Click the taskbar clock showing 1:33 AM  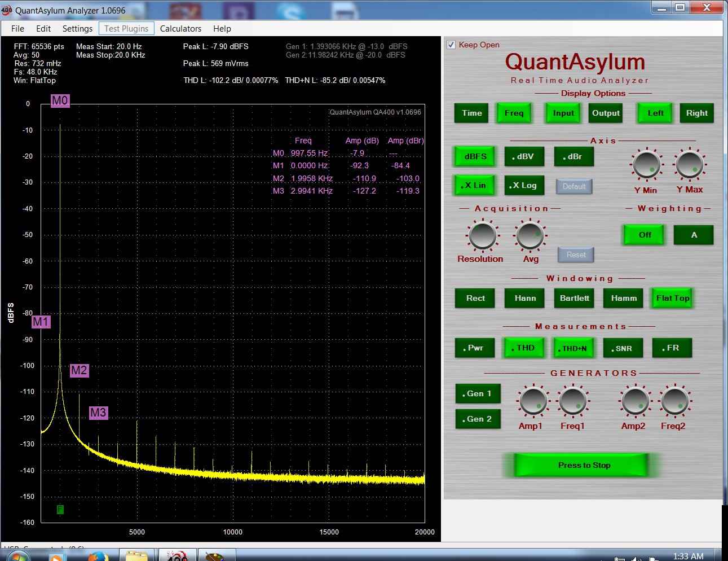(688, 556)
